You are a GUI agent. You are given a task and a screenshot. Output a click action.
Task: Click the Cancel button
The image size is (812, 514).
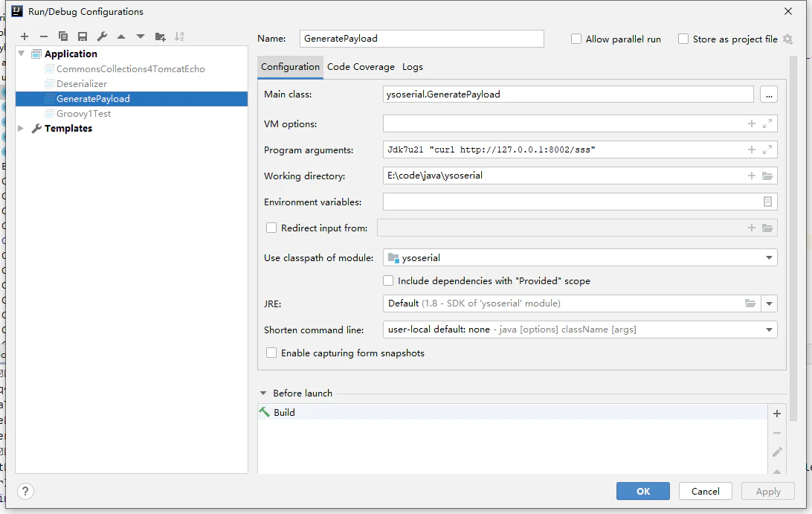pos(706,491)
